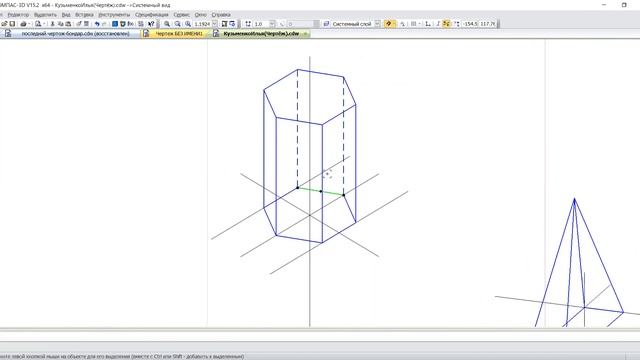Open a document with the Open icon
640x360 pixels.
4,24
